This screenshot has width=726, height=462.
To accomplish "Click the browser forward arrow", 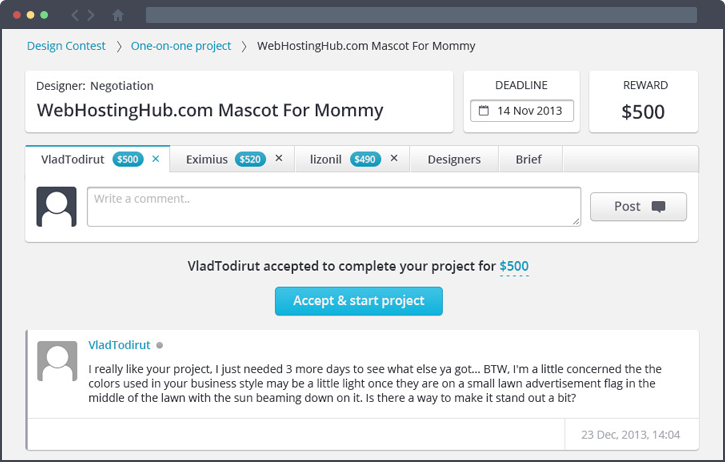I will pyautogui.click(x=91, y=15).
